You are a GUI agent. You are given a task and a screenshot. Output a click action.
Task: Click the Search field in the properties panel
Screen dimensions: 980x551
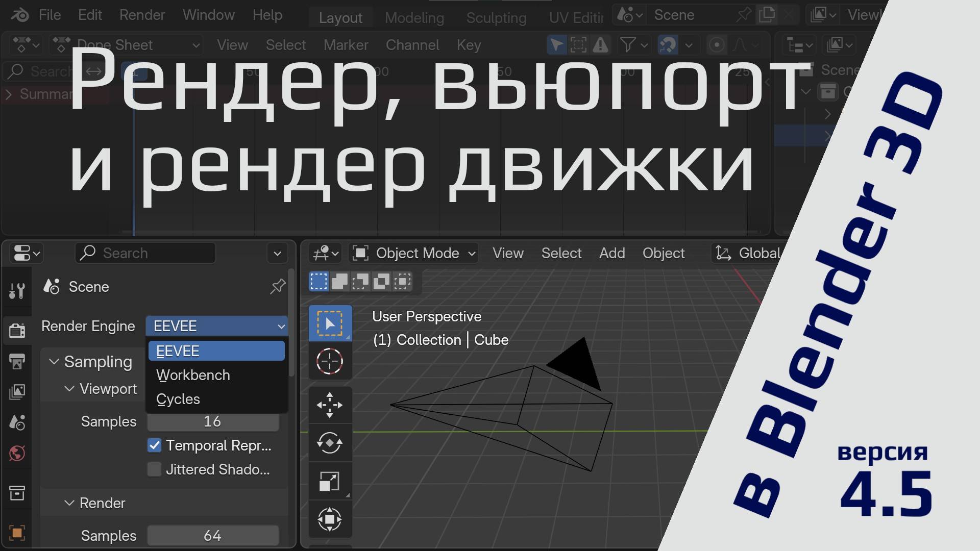pyautogui.click(x=145, y=253)
